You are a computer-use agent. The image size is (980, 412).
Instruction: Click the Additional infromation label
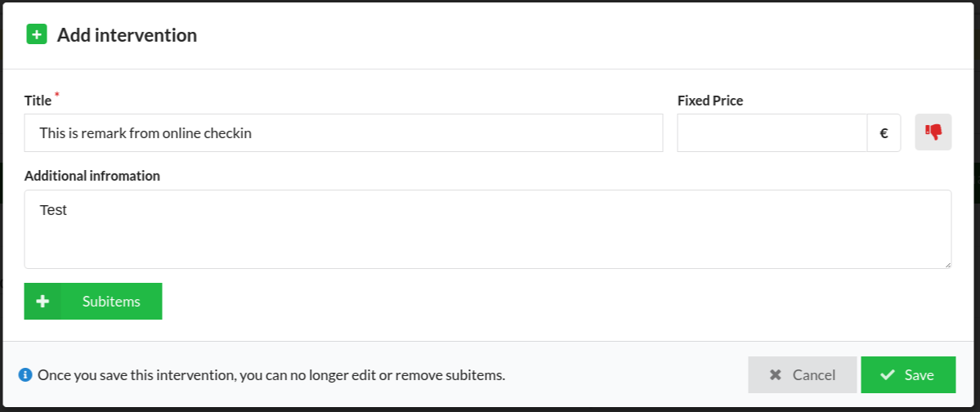point(92,177)
